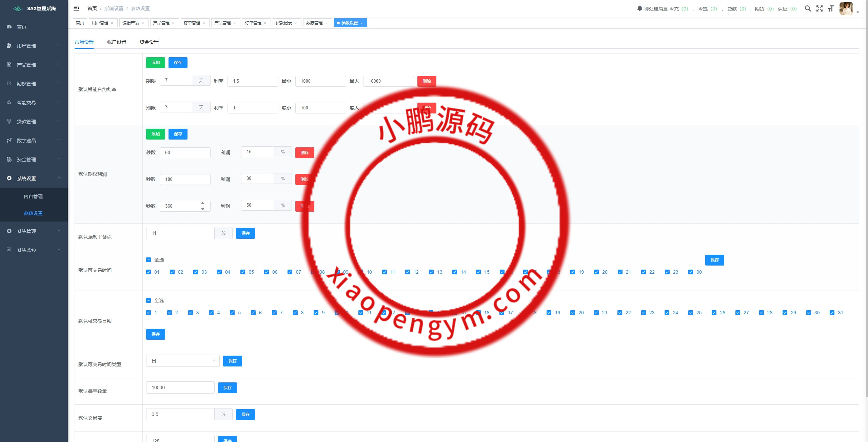Switch to 资金设置 tab
The image size is (868, 442).
pos(149,42)
